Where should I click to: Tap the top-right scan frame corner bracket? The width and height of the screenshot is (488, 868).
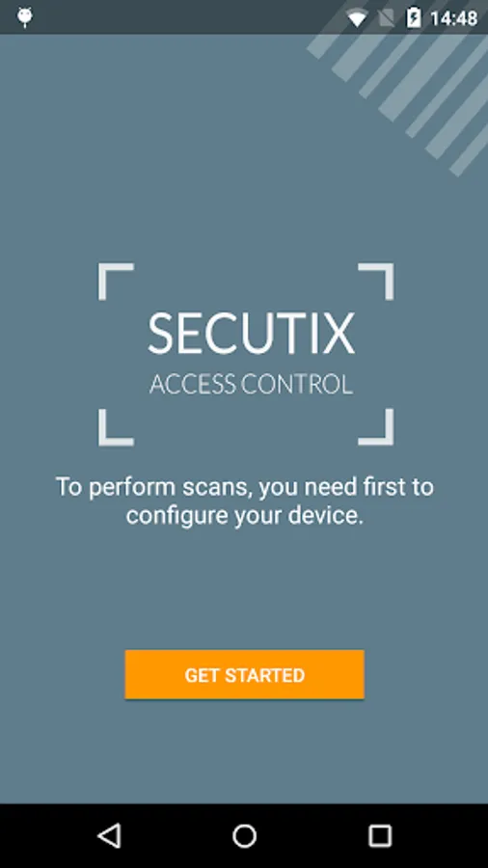point(376,282)
